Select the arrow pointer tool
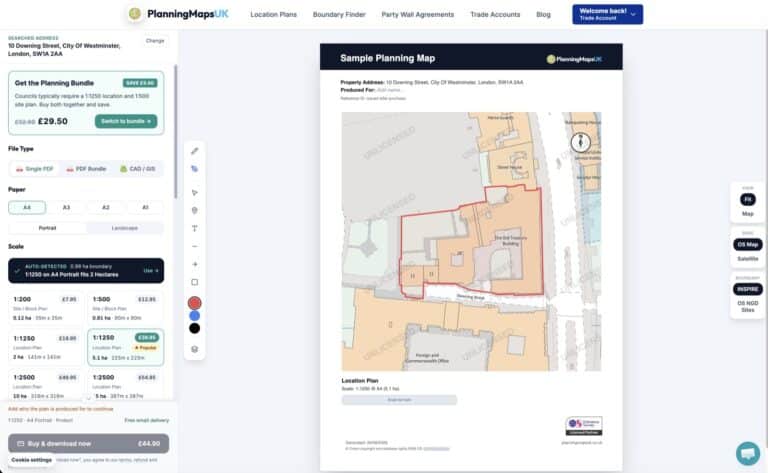The width and height of the screenshot is (768, 473). pyautogui.click(x=194, y=192)
